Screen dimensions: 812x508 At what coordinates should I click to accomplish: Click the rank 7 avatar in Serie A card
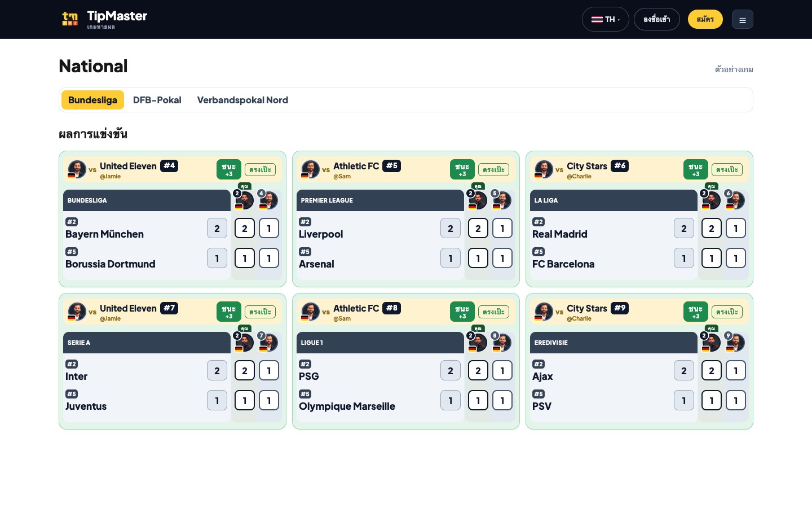268,342
